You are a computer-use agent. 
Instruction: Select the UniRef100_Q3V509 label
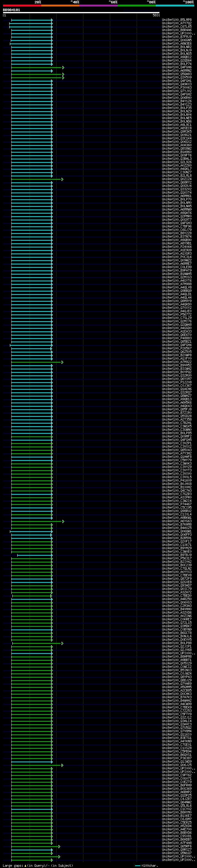[x=177, y=78]
